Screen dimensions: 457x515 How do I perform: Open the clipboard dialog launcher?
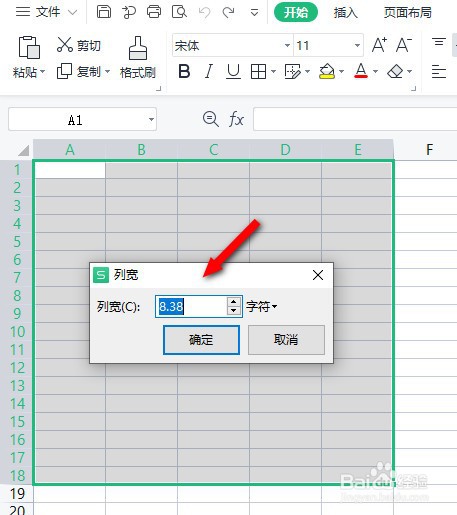pyautogui.click(x=159, y=88)
